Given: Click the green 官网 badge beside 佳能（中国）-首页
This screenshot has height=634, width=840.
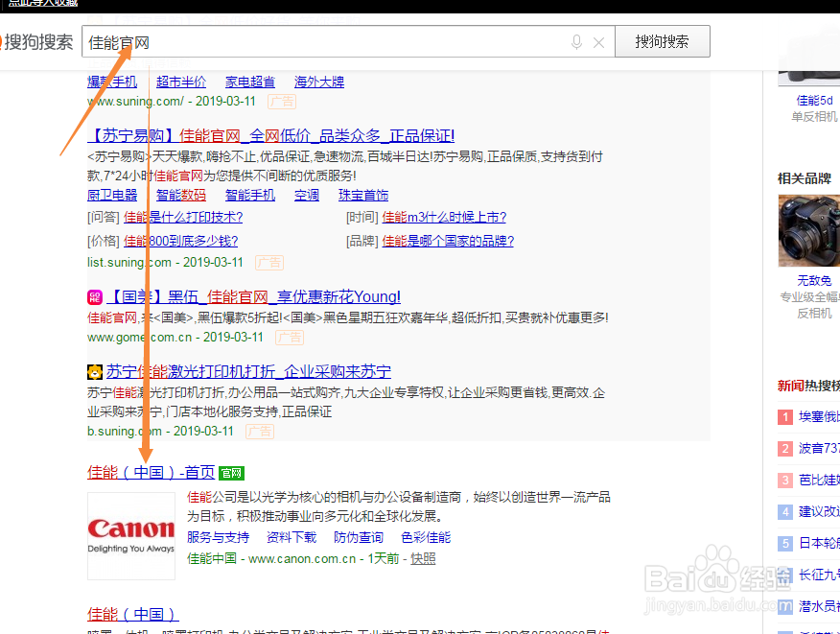Looking at the screenshot, I should (x=230, y=472).
